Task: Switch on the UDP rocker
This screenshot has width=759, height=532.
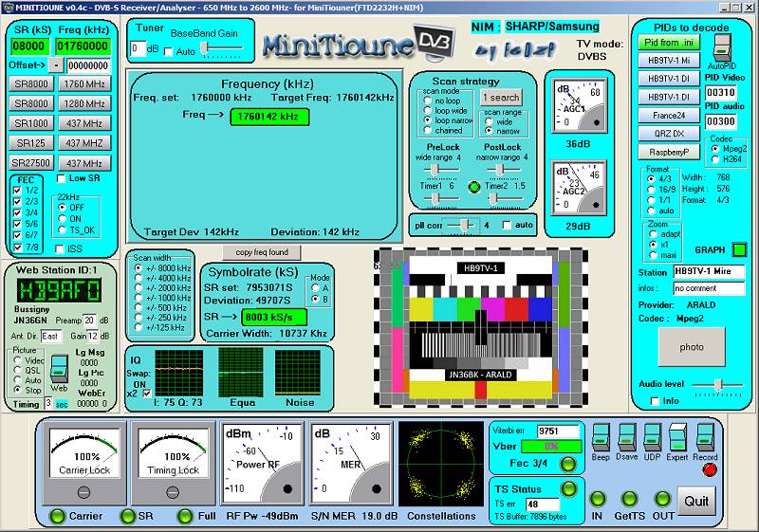Action: (650, 439)
